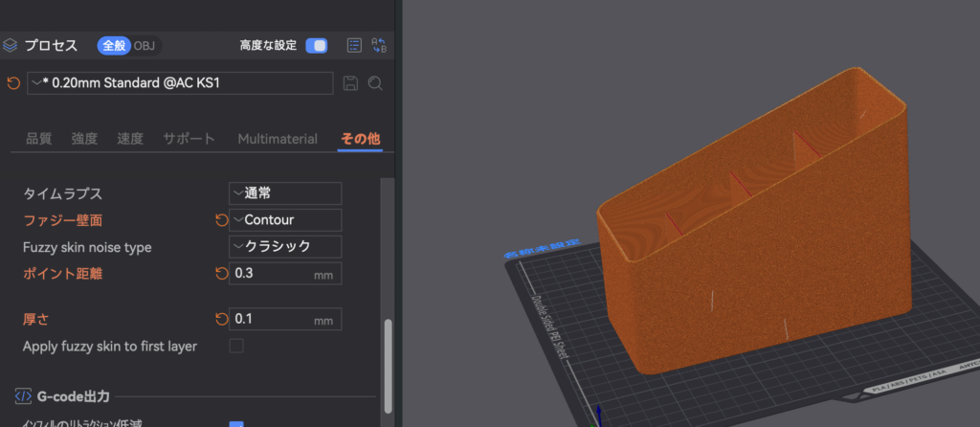Search process settings with magnifier icon
This screenshot has width=980, height=427.
pos(375,83)
